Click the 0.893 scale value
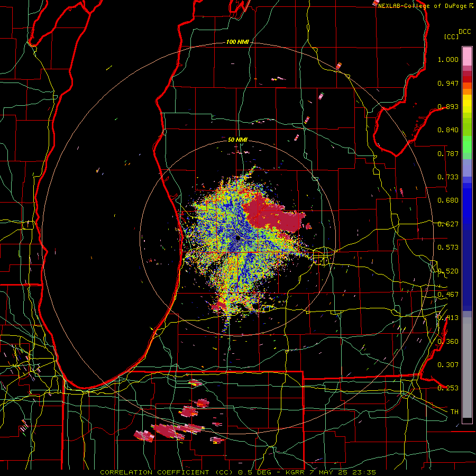Image resolution: width=476 pixels, height=476 pixels. (x=448, y=106)
